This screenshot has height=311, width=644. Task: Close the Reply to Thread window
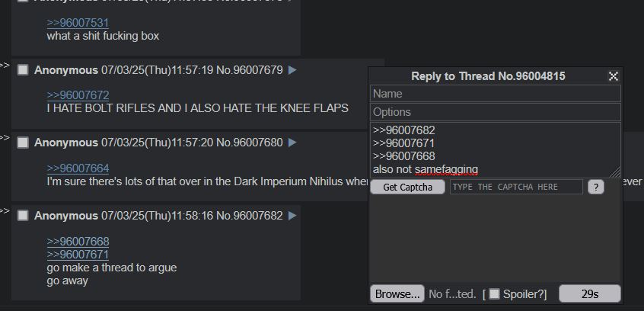coord(614,76)
